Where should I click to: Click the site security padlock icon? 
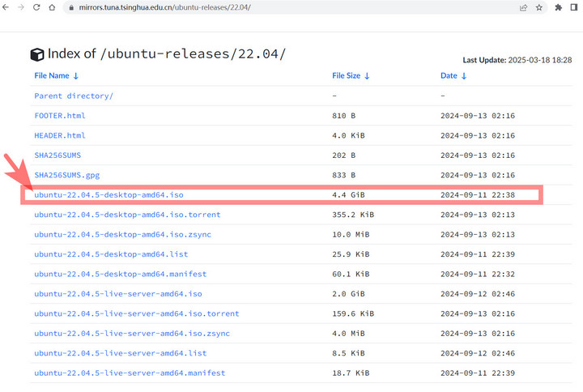pos(71,7)
